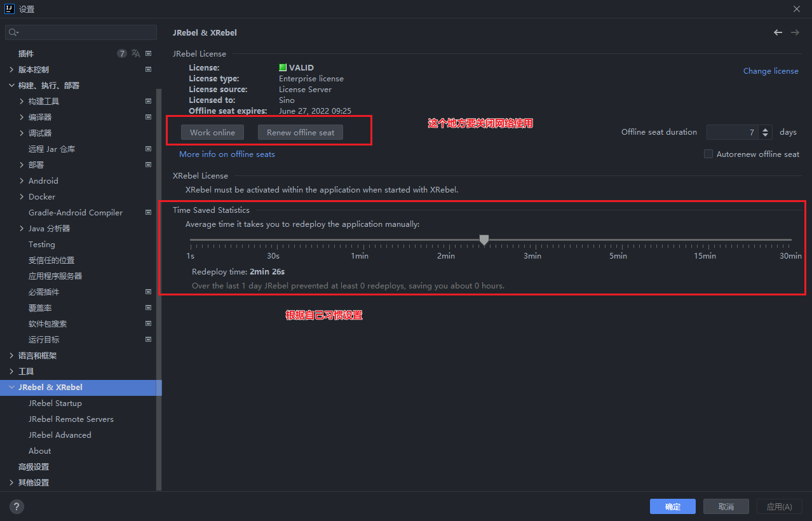Click the project-level icon beside 必需插件

click(148, 292)
